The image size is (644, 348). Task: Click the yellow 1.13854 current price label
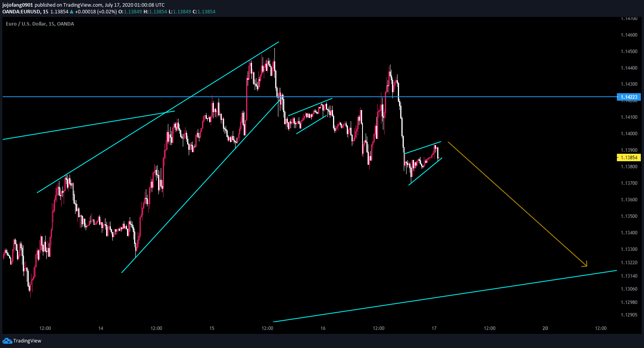[x=629, y=158]
